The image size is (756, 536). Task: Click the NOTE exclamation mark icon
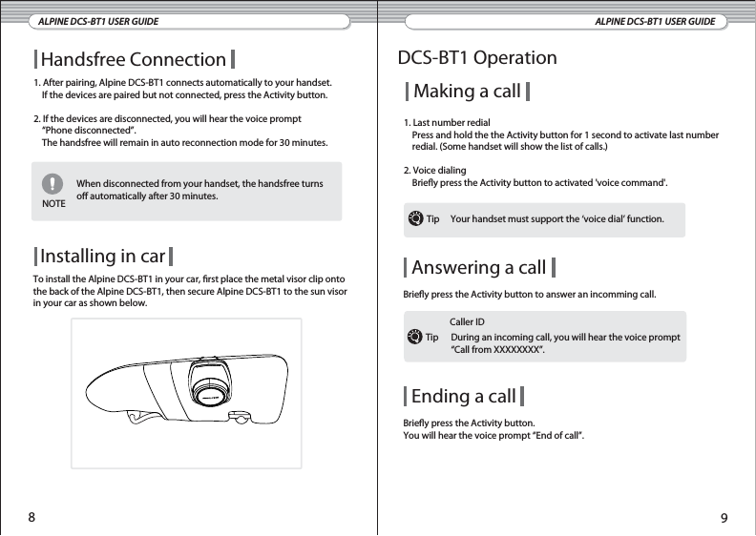(52, 184)
